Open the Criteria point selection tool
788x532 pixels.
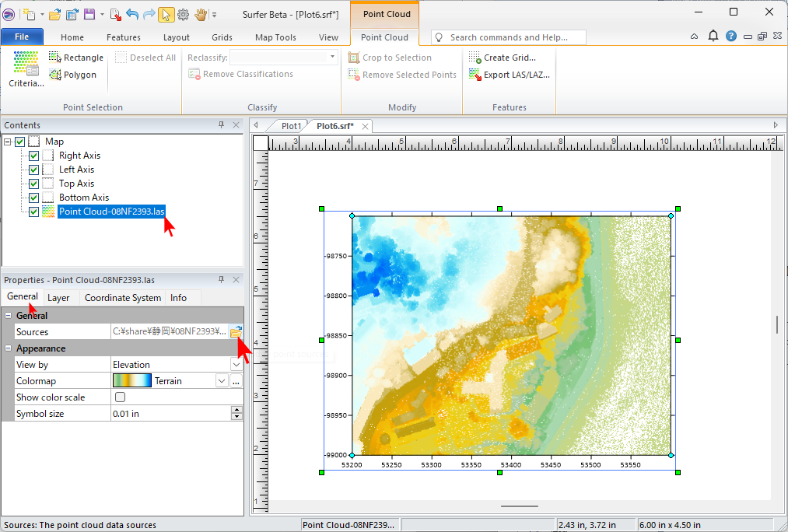(x=26, y=69)
